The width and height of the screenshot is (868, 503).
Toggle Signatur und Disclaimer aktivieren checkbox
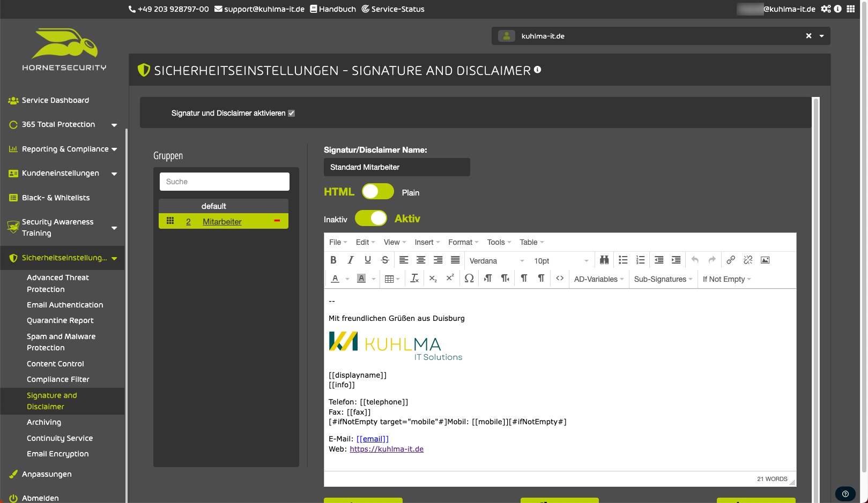292,114
